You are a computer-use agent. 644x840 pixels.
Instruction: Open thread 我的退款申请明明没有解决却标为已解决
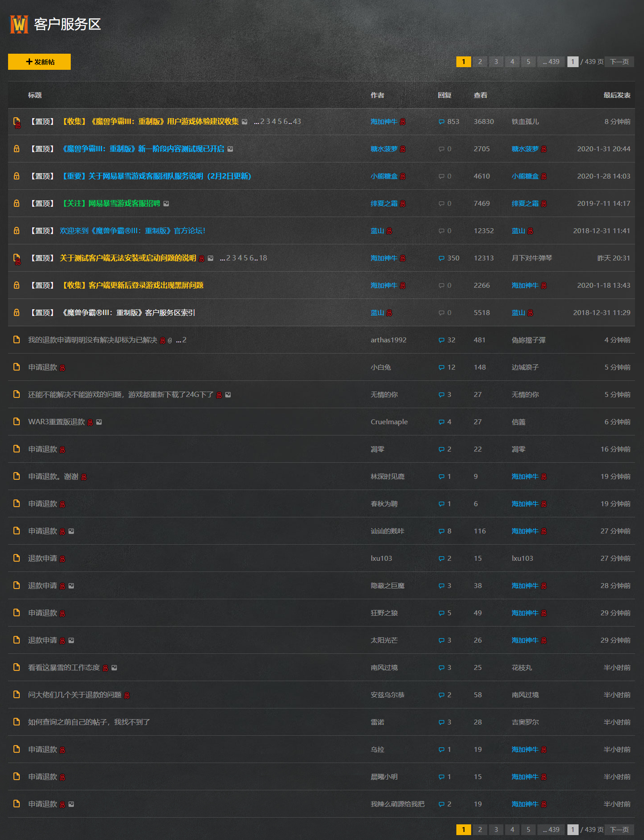pyautogui.click(x=93, y=340)
